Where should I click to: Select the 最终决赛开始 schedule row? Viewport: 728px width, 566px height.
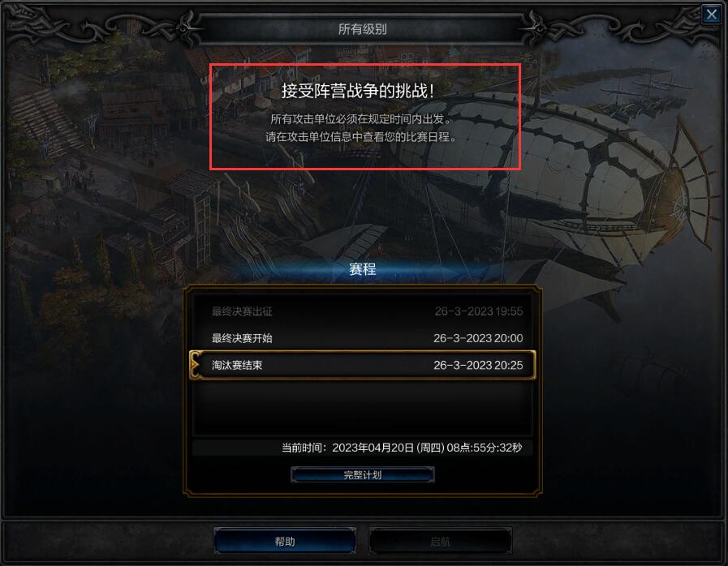[363, 338]
